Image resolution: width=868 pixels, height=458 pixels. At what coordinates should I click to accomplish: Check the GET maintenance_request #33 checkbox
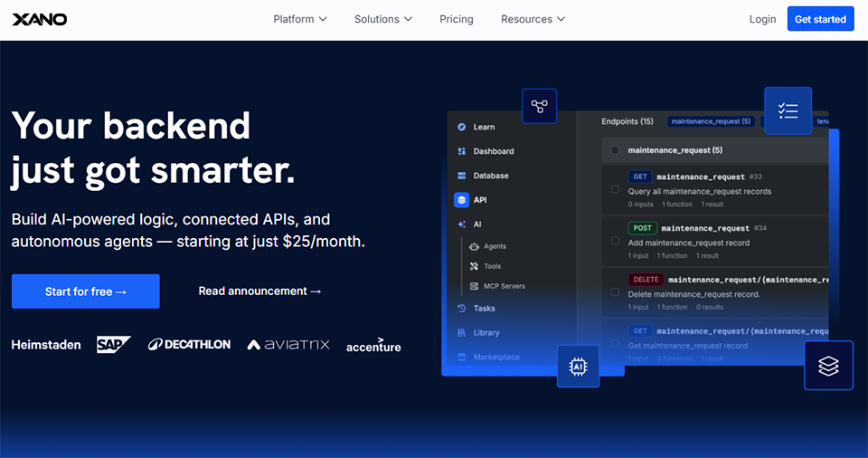615,189
